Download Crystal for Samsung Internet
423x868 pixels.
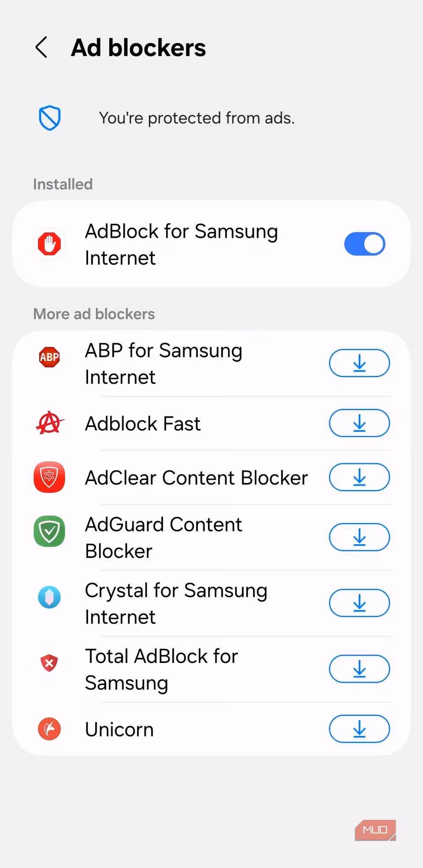pos(359,602)
